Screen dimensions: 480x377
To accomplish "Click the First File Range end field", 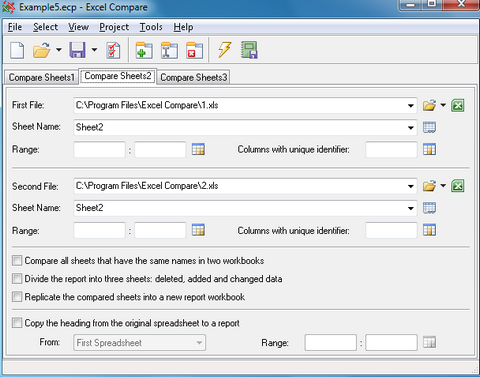I will (x=160, y=150).
